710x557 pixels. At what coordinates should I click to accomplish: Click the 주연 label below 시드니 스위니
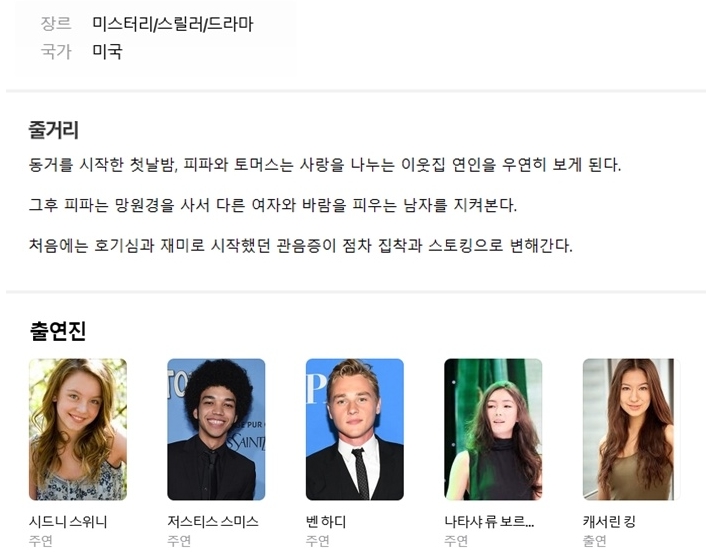41,541
